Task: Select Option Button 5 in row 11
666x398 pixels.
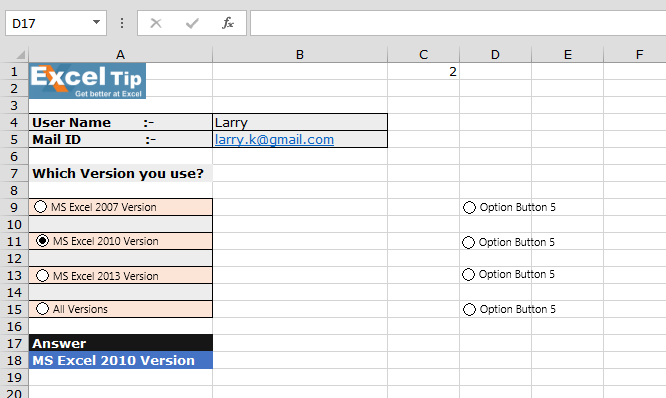Action: 468,242
